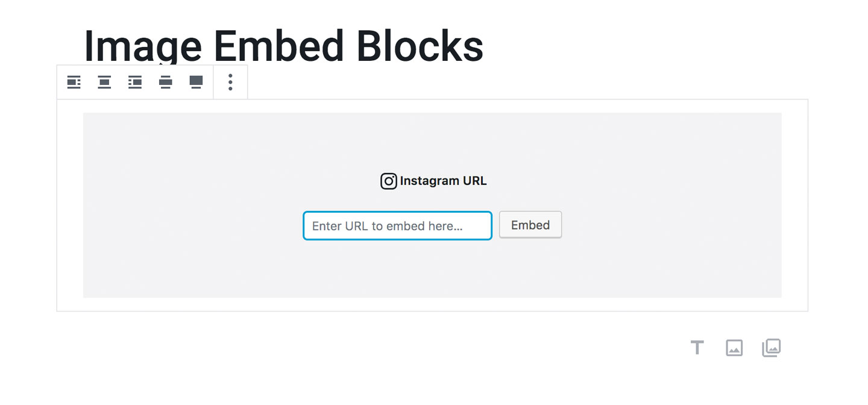This screenshot has height=405, width=868.
Task: Click the word 'Embed' in the title
Action: tap(278, 46)
